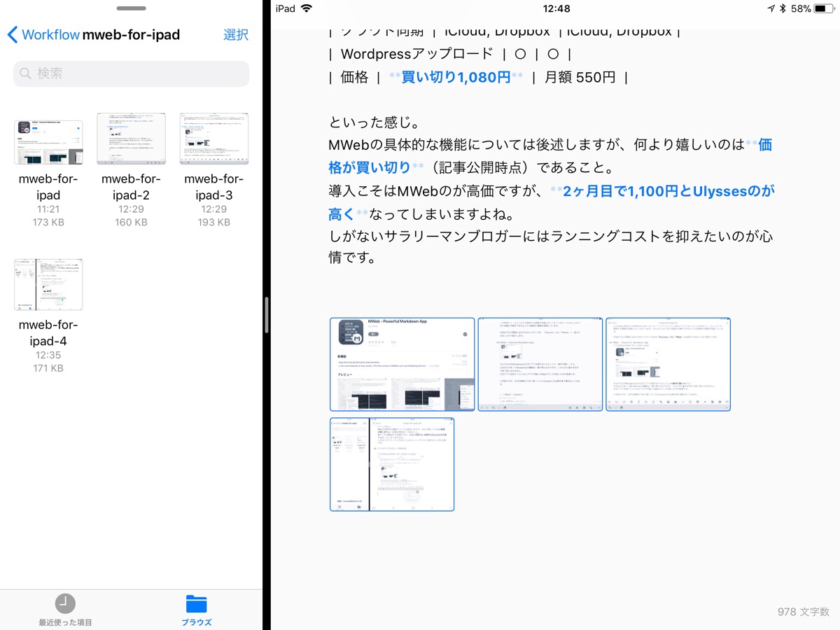Viewport: 840px width, 630px height.
Task: Click the text 月額 550円
Action: tap(580, 77)
